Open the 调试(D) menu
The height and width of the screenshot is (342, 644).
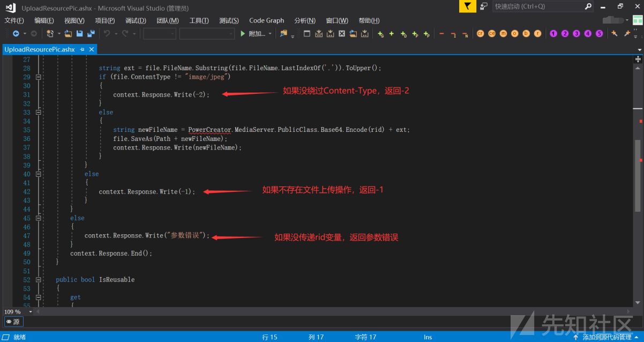pyautogui.click(x=136, y=20)
